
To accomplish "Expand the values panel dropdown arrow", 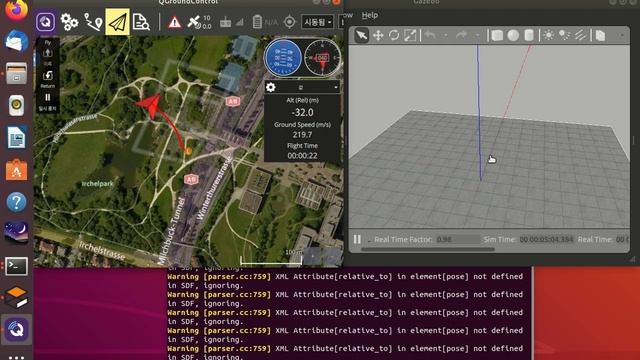I will click(336, 87).
